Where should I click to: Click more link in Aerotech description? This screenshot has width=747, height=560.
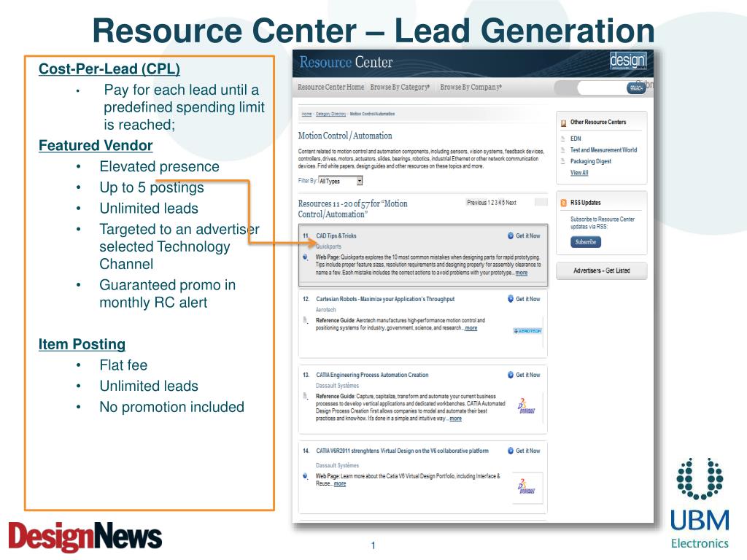(471, 328)
